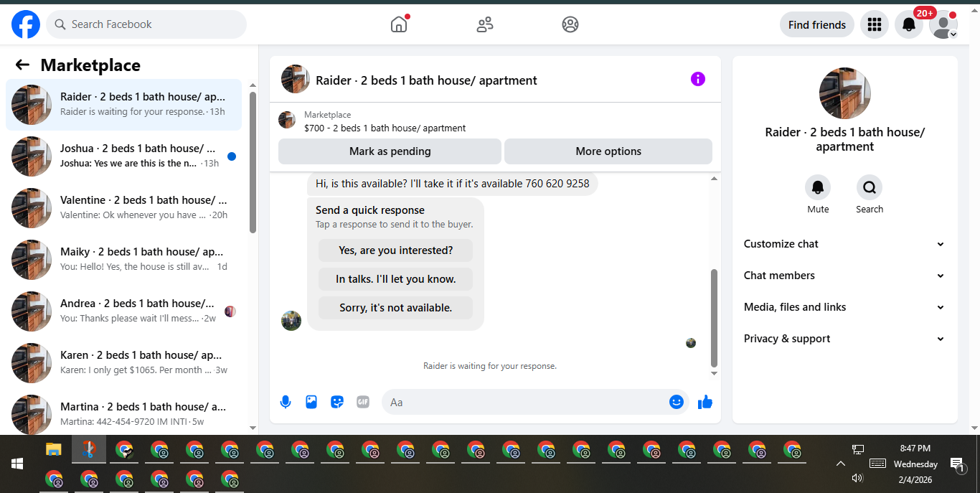980x493 pixels.
Task: Expand Privacy & support section
Action: coord(844,339)
